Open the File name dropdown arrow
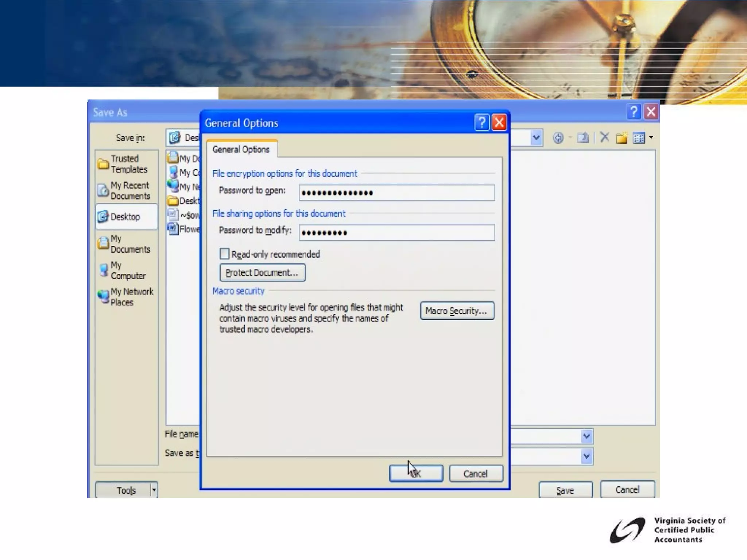This screenshot has width=747, height=560. click(x=586, y=436)
